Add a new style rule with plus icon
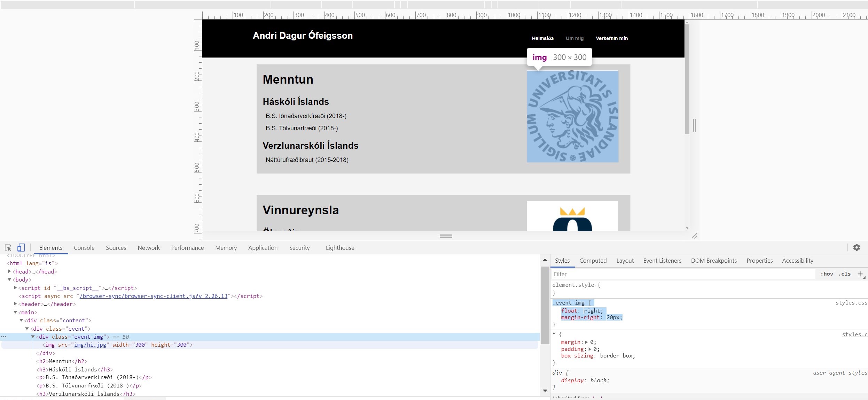 point(860,274)
